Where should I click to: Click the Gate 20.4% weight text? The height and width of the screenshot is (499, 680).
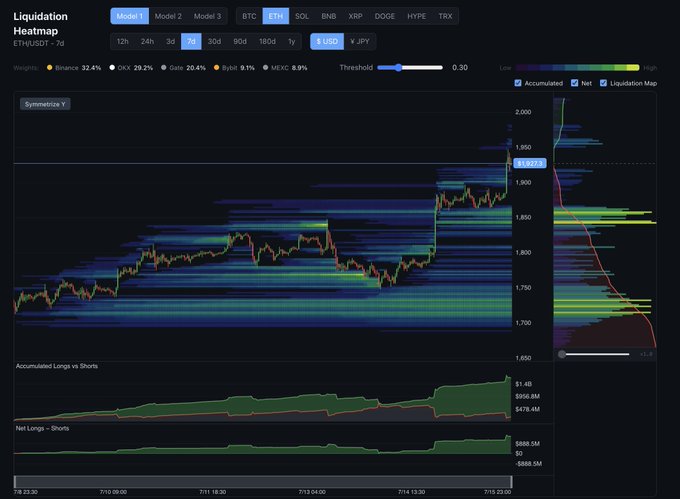point(187,68)
